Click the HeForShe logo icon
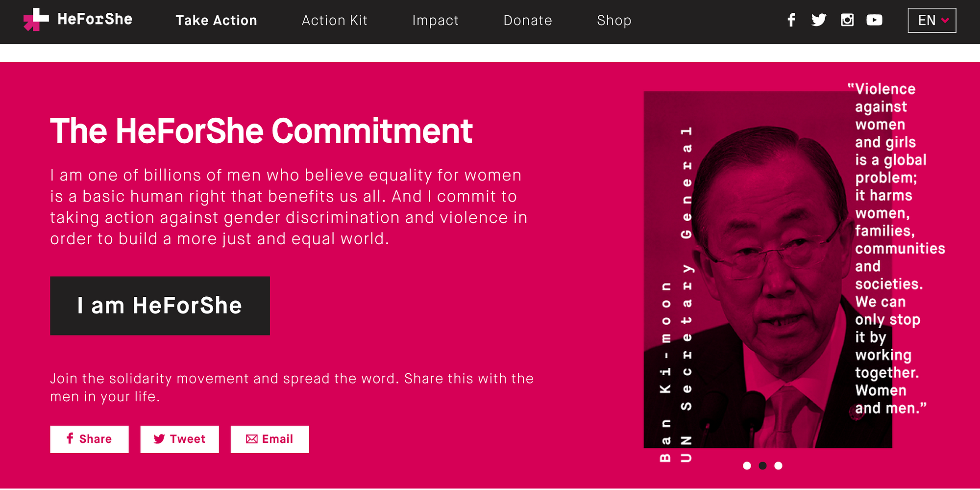The height and width of the screenshot is (490, 980). coord(36,20)
